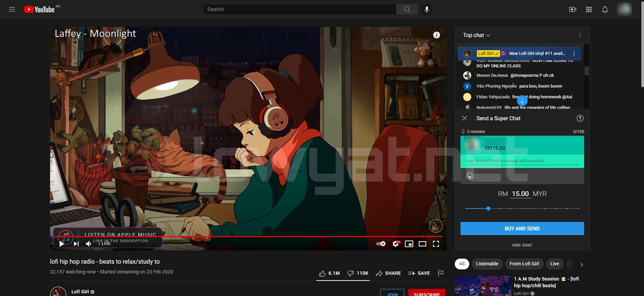The image size is (644, 296).
Task: Open the notifications bell
Action: point(605,9)
